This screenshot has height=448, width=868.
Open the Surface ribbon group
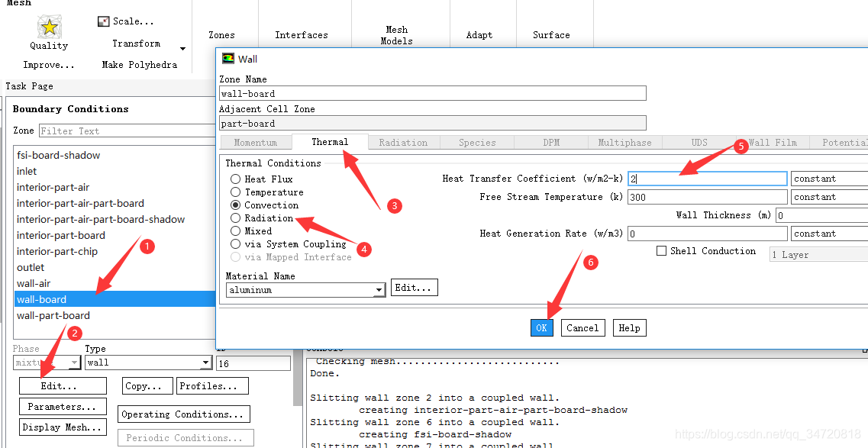(551, 35)
